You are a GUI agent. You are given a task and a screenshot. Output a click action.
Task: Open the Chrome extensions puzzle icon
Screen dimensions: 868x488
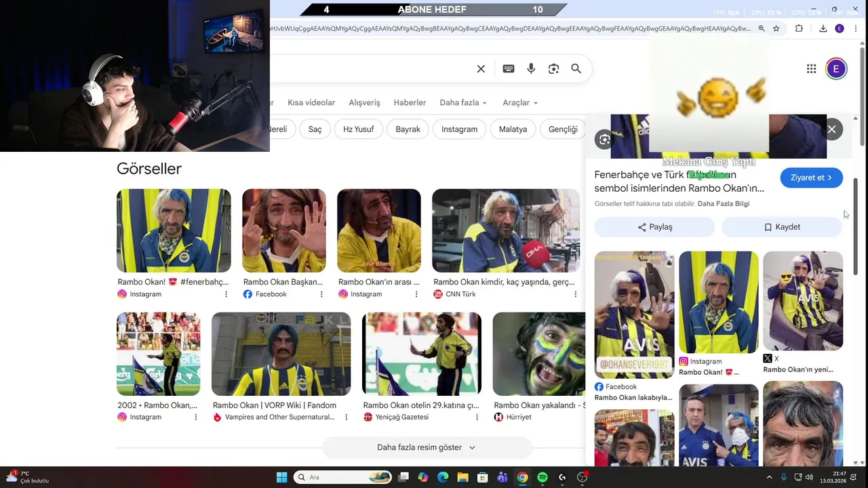tap(799, 28)
